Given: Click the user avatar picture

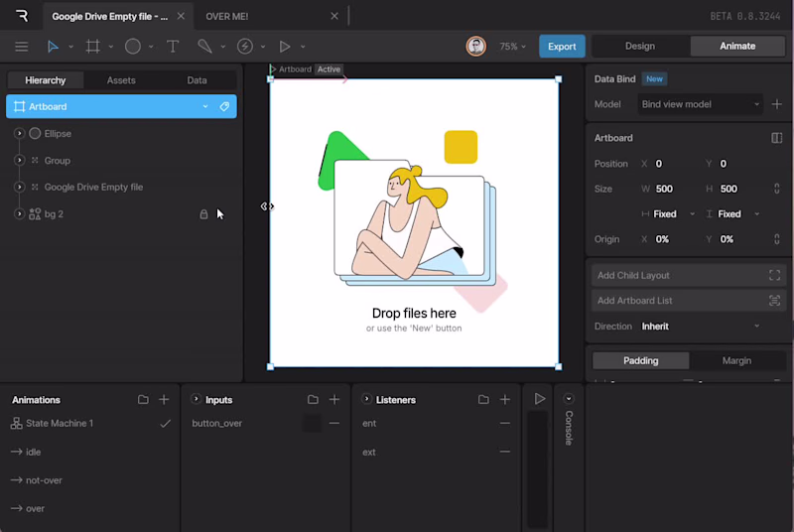Looking at the screenshot, I should (x=475, y=46).
